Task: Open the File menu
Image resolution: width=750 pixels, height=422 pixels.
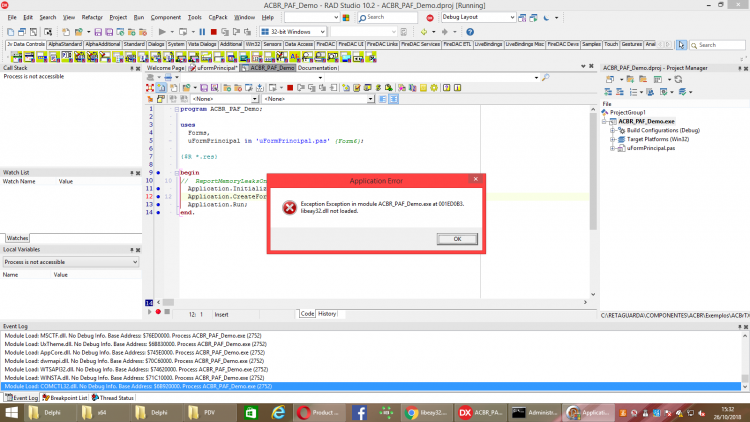Action: point(12,17)
